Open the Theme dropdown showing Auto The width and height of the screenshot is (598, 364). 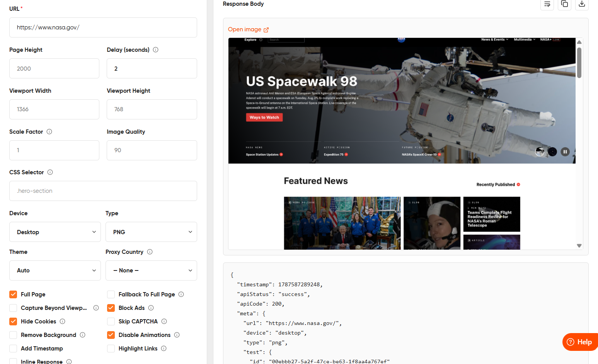coord(55,270)
